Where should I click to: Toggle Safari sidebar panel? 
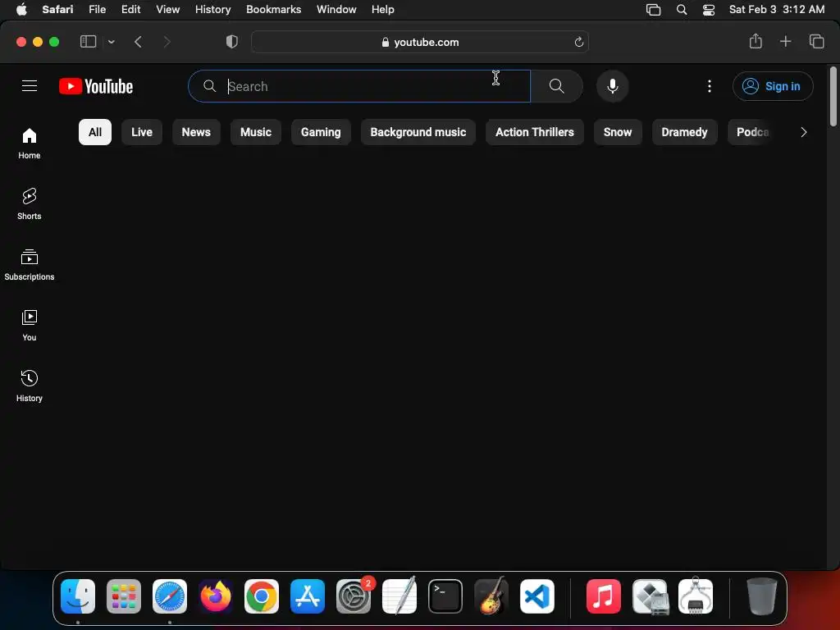click(x=88, y=42)
